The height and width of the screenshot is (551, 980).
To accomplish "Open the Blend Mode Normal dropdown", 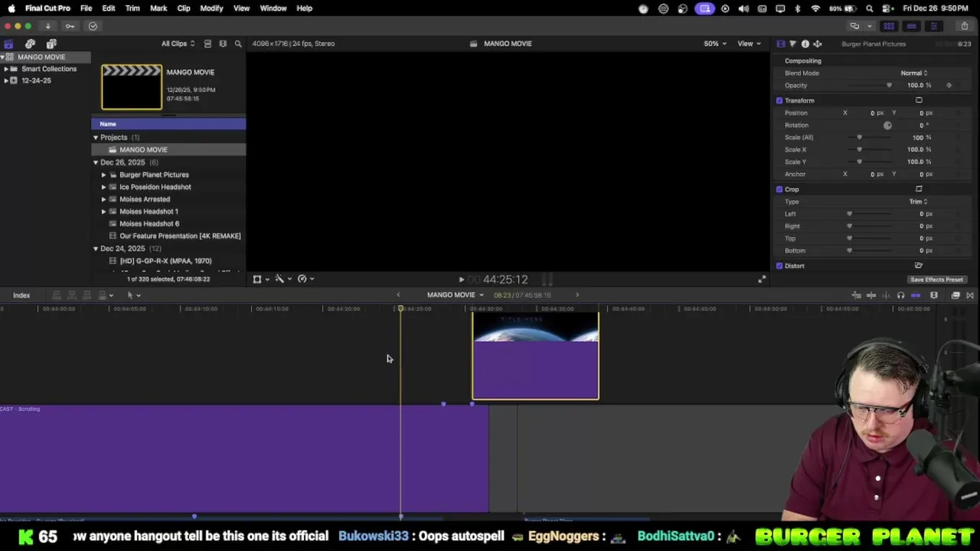I will point(914,73).
